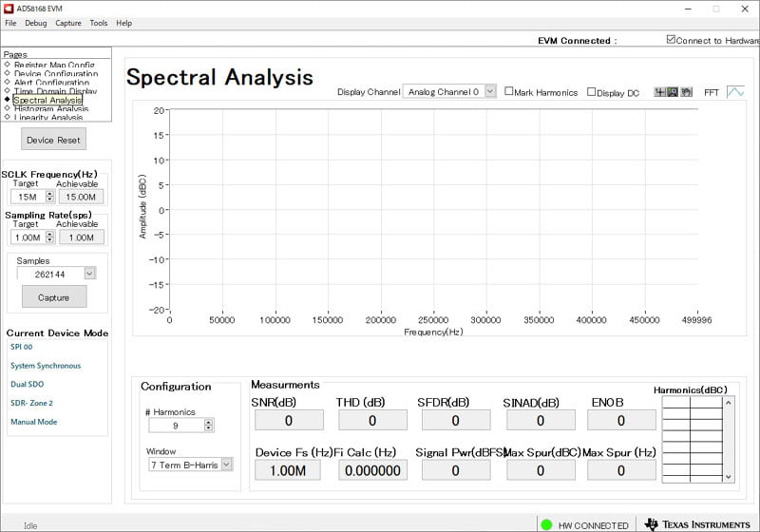Click the SNR(dB) value box
This screenshot has width=760, height=532.
click(x=289, y=420)
